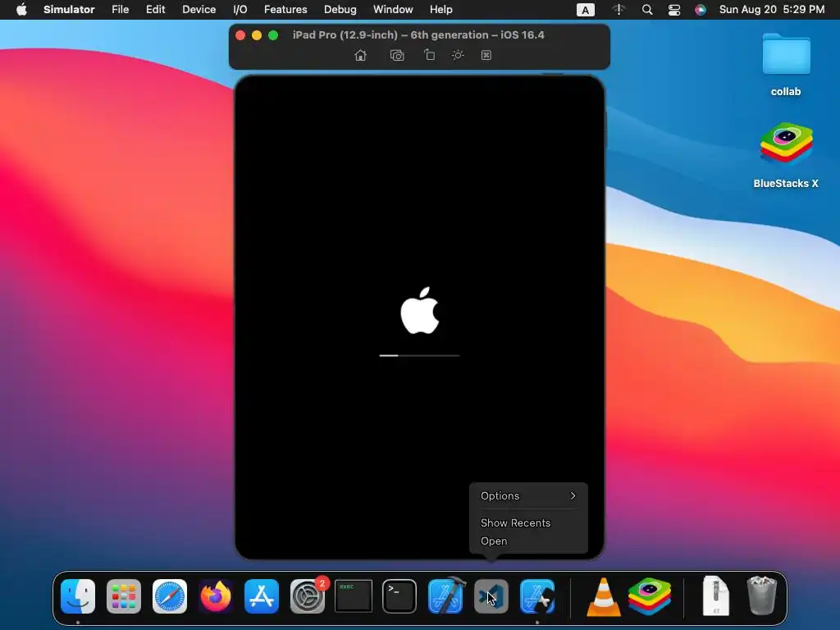Open the Simulator application menu
The image size is (840, 630).
click(69, 10)
